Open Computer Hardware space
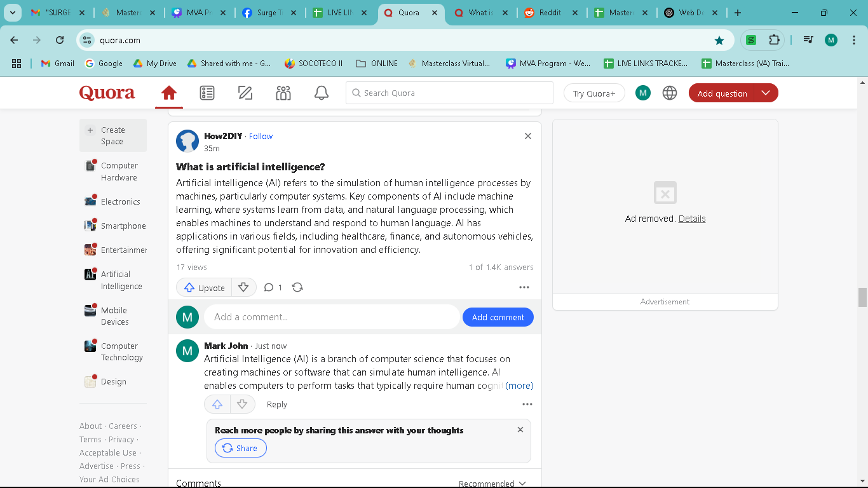Image resolution: width=868 pixels, height=488 pixels. click(112, 172)
